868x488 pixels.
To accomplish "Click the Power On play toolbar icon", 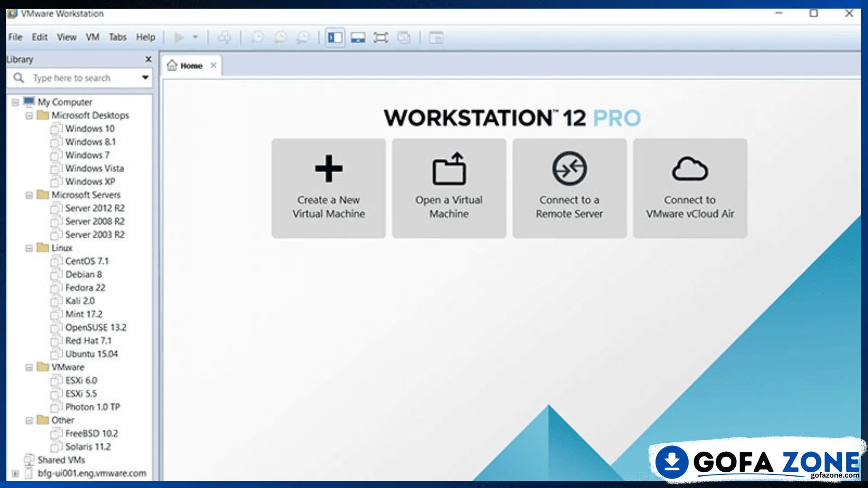I will (x=179, y=38).
